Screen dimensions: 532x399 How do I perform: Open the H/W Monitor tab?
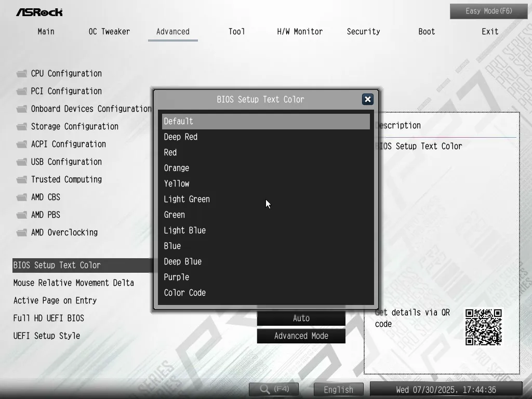click(300, 32)
